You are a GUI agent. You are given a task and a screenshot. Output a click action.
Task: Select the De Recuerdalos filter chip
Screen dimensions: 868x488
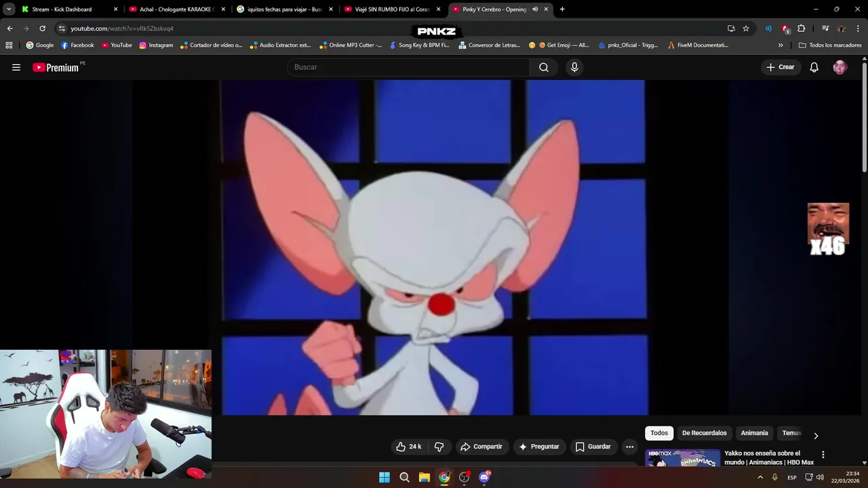click(704, 433)
